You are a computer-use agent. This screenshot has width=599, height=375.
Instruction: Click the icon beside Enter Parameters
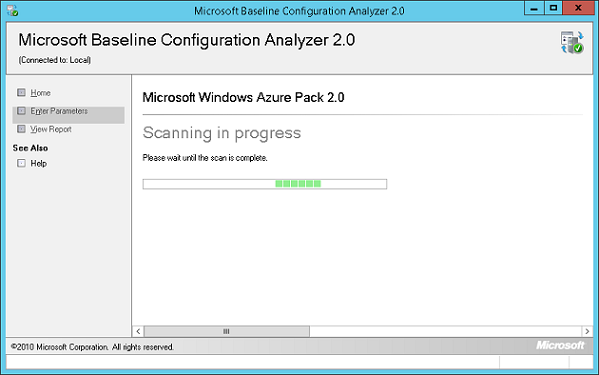21,111
